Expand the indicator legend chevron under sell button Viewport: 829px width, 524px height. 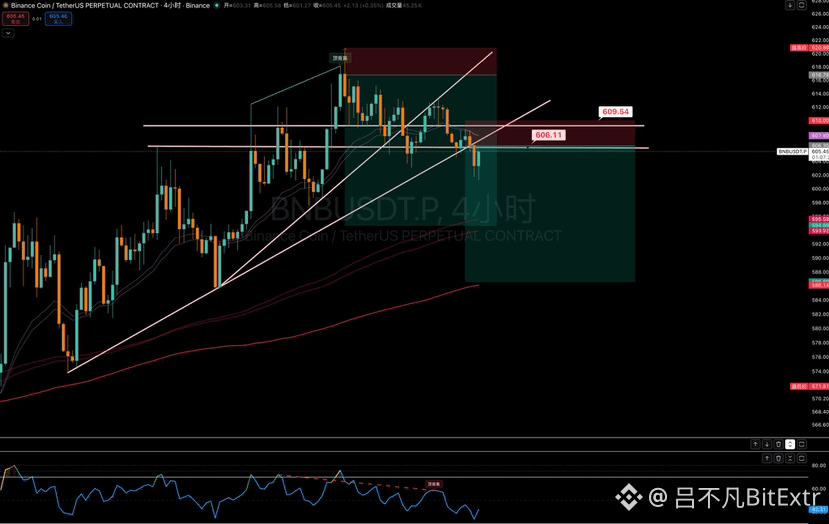pos(8,33)
